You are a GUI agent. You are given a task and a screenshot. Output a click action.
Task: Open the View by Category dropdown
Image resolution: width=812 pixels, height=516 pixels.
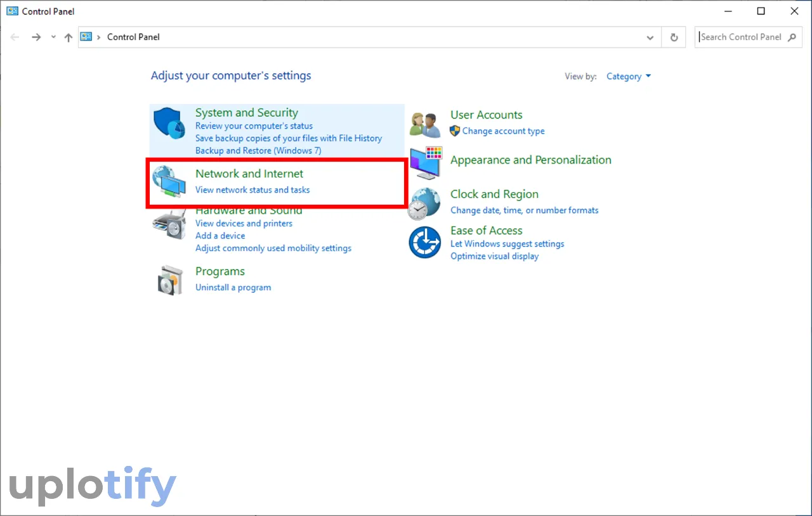click(x=629, y=76)
